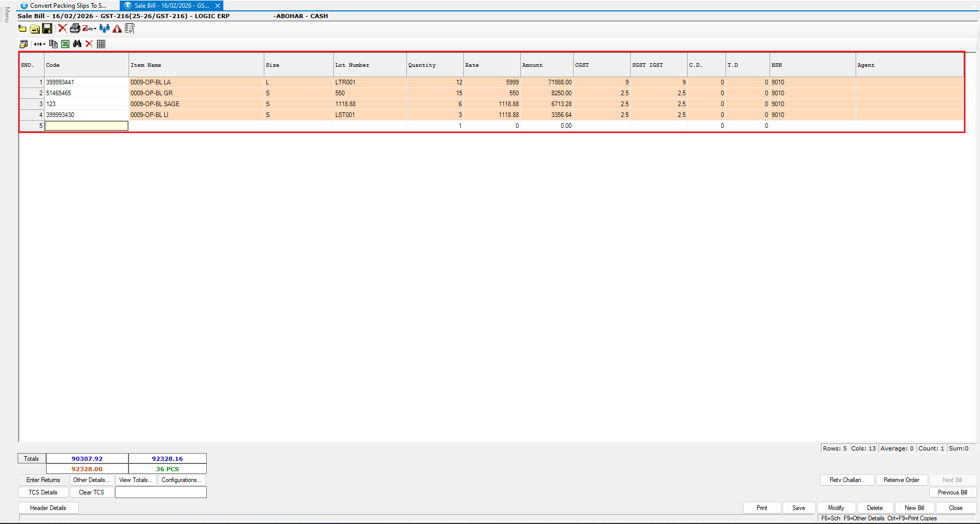Click the floppy disk Save icon
This screenshot has height=524, width=980.
(47, 28)
